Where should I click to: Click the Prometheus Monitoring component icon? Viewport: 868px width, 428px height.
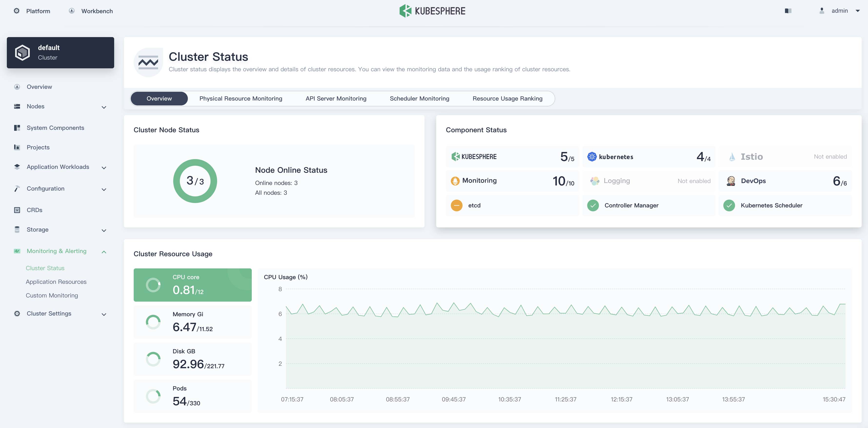pyautogui.click(x=455, y=181)
